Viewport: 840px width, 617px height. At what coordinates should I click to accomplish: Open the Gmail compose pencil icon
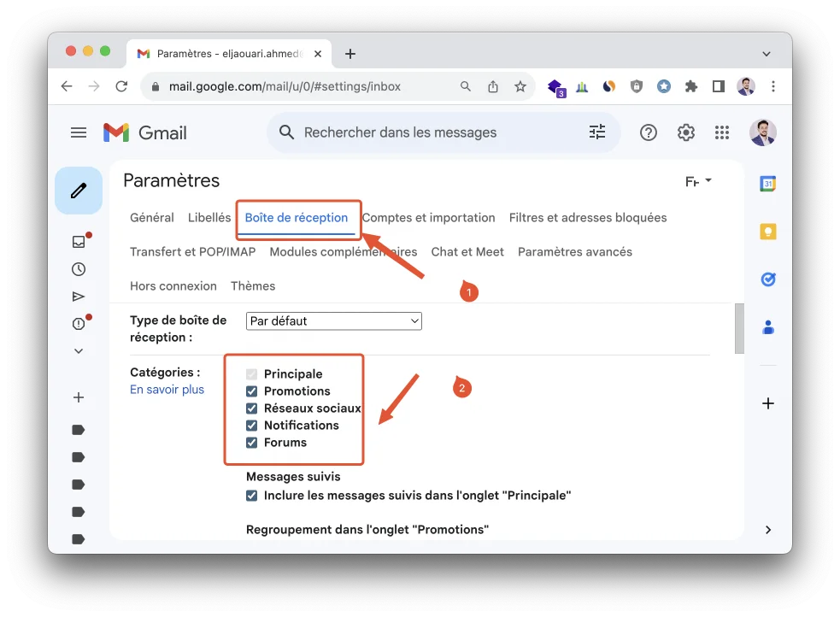(x=78, y=190)
